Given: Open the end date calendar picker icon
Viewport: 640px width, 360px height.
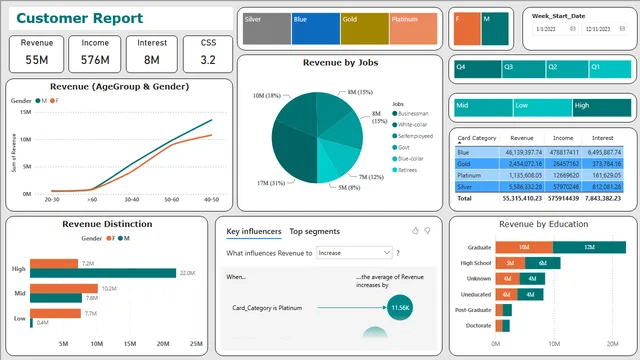Looking at the screenshot, I should [622, 29].
